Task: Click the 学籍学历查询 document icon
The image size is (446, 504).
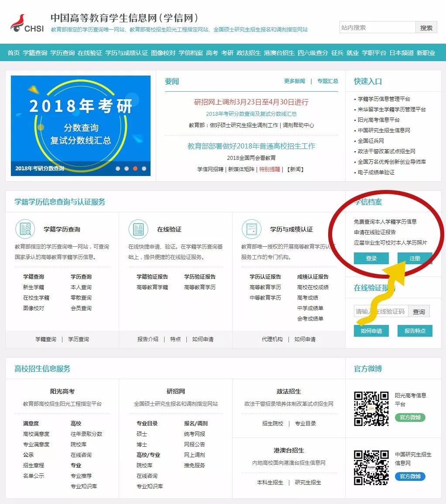Action: click(x=25, y=229)
